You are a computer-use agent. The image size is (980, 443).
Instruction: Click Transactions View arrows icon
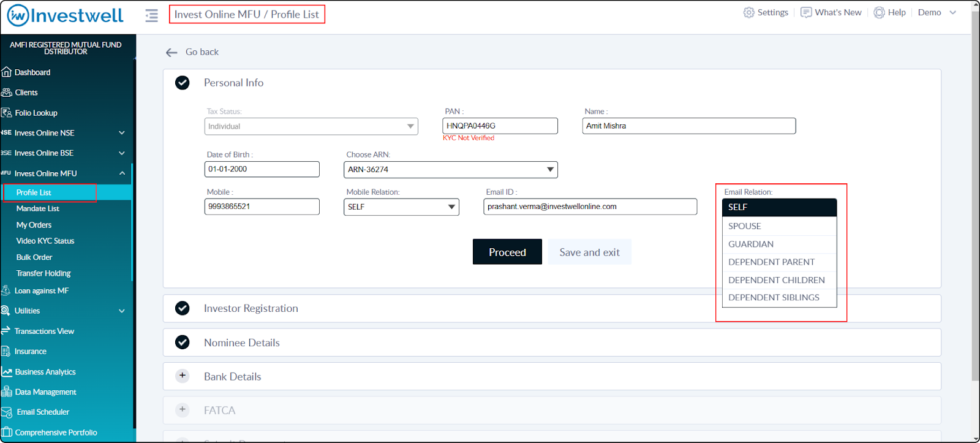coord(6,331)
